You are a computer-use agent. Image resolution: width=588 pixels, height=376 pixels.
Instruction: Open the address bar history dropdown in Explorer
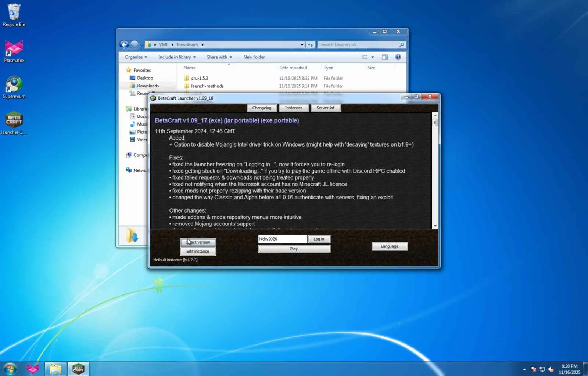click(302, 45)
